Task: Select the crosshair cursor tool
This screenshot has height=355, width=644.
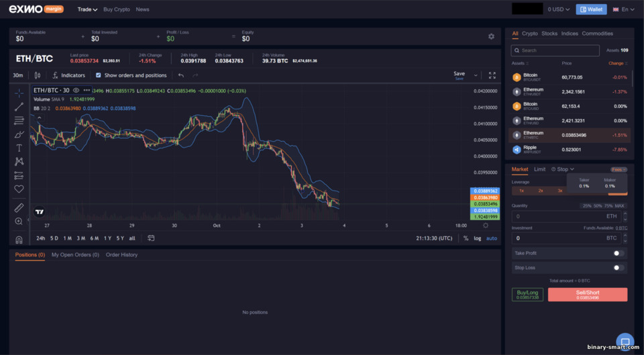Action: pyautogui.click(x=19, y=93)
